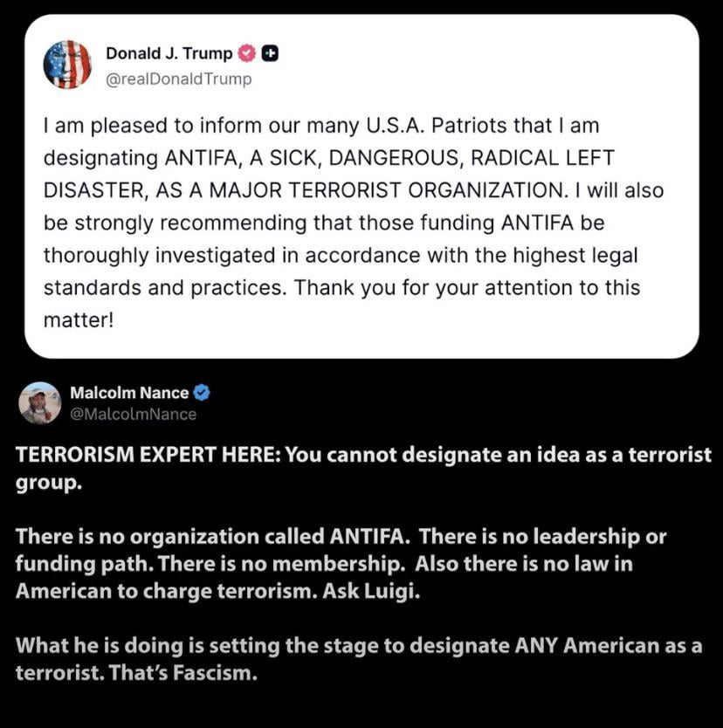The image size is (723, 728).
Task: Visit the @MalcolmNance handle
Action: tap(134, 414)
